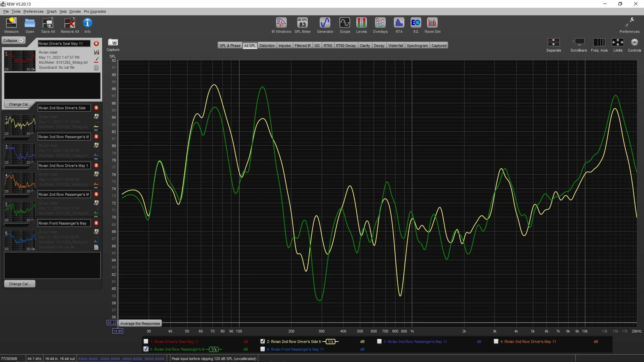Open the Tools menu
The width and height of the screenshot is (644, 362).
(16, 12)
